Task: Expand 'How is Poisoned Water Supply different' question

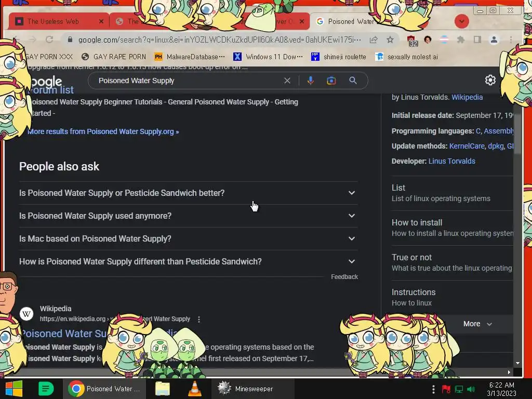Action: 188,262
